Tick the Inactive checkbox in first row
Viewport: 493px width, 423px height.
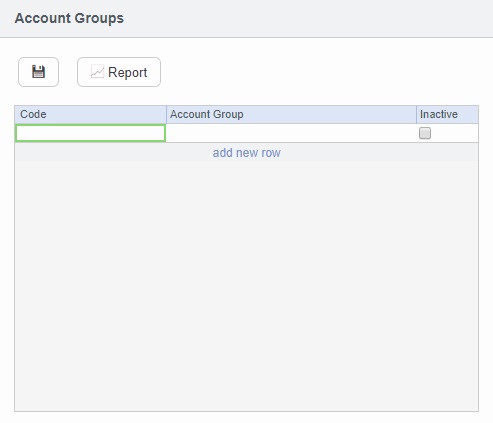(425, 133)
